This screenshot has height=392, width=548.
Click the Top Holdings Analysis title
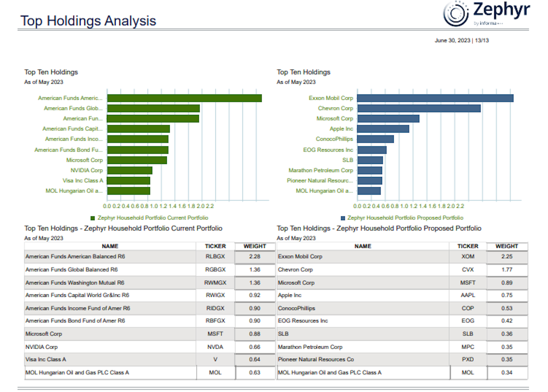point(88,21)
